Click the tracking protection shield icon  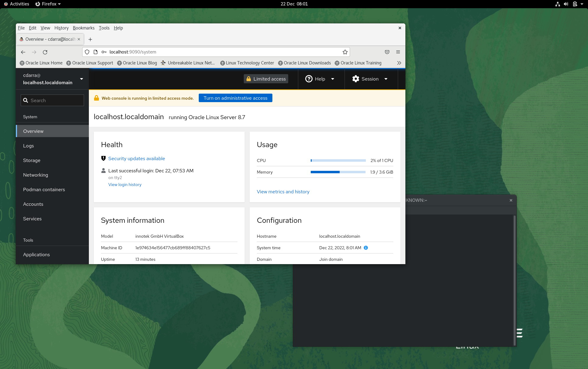coord(87,52)
